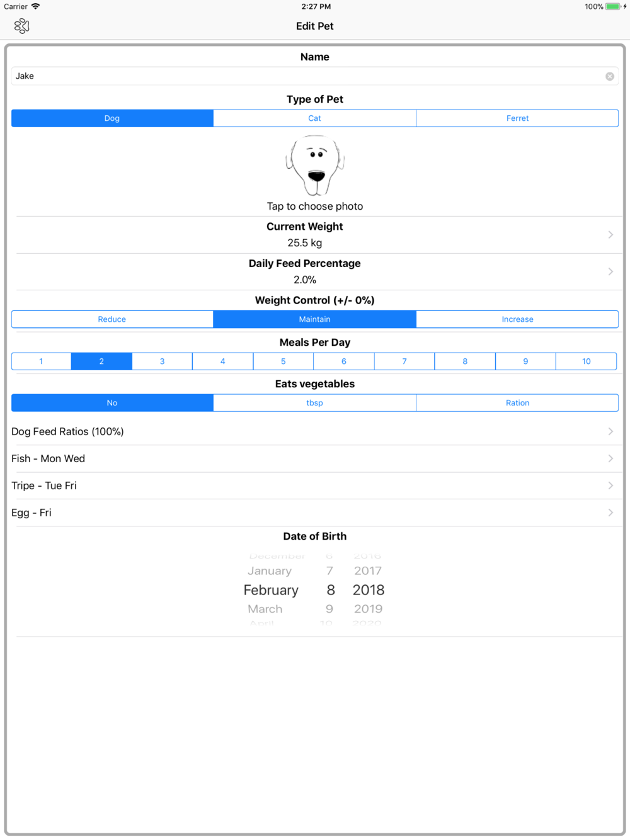Select Dog as pet type
The width and height of the screenshot is (630, 840).
pos(112,118)
